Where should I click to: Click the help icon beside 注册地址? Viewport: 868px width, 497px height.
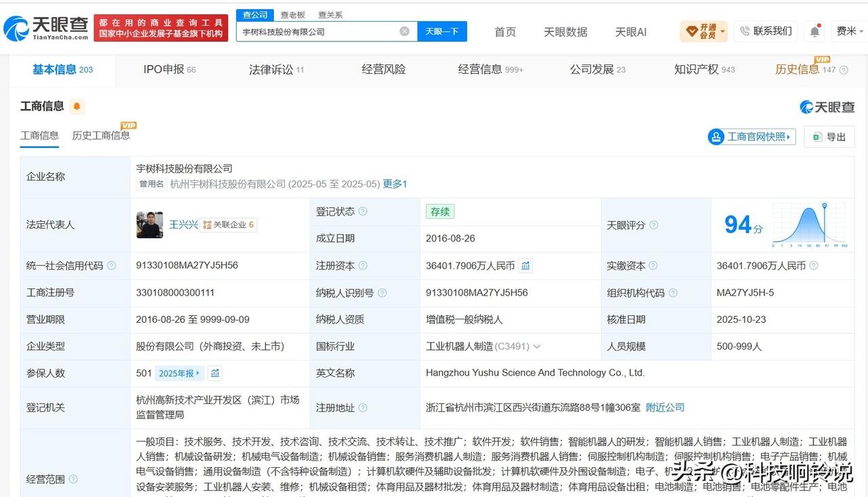coord(363,407)
